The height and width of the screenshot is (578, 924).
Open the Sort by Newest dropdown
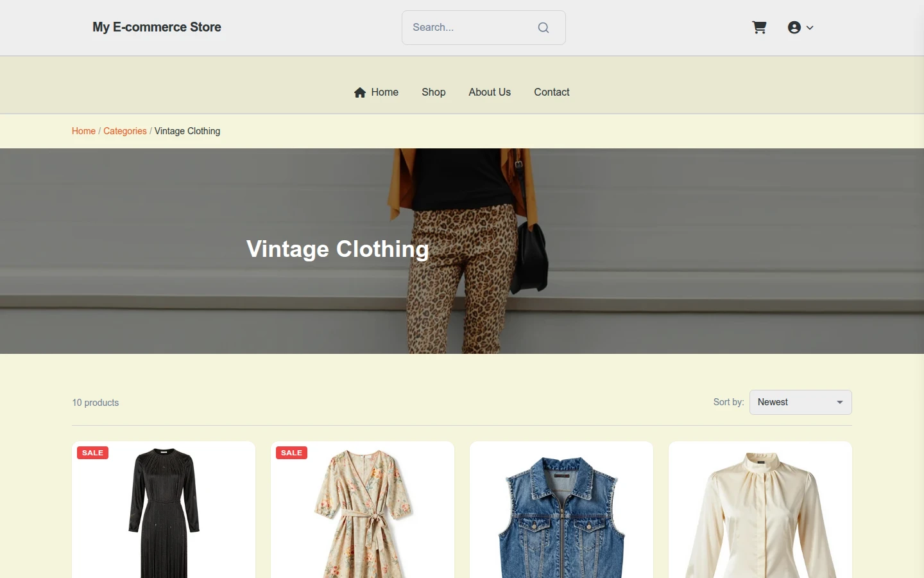tap(800, 402)
